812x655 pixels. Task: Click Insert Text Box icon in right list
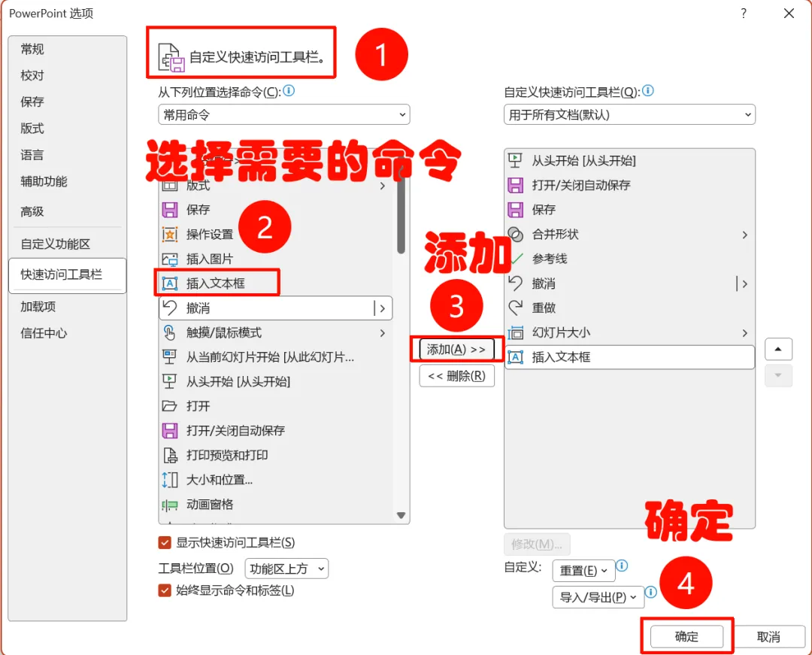(x=515, y=356)
